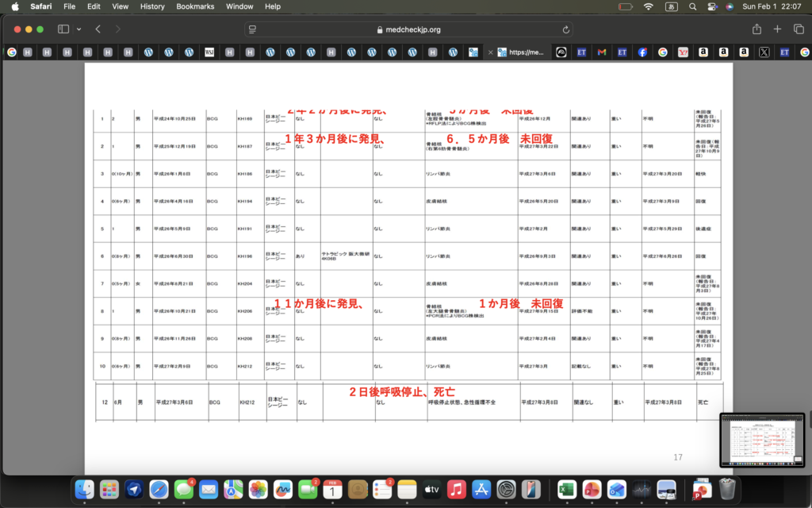Open the page reader menu icon

pos(252,29)
